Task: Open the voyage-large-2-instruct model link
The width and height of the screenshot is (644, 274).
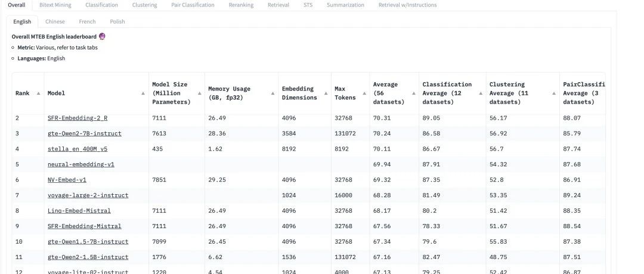Action: click(x=88, y=195)
